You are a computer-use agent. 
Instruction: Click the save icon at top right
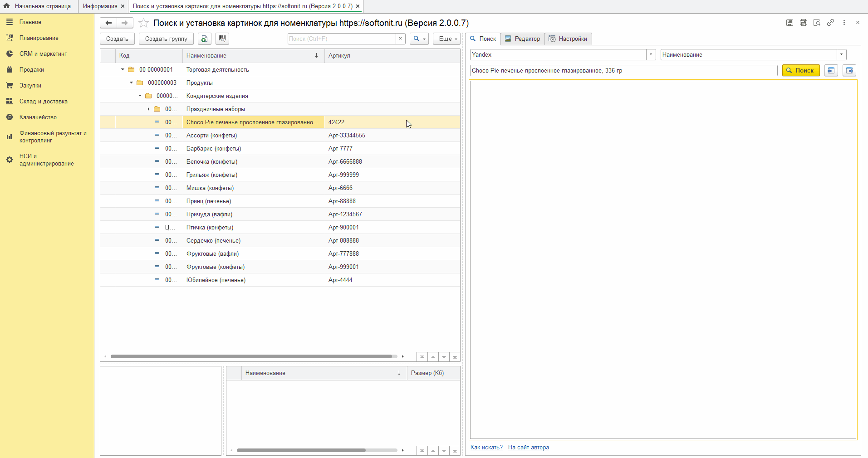[790, 23]
